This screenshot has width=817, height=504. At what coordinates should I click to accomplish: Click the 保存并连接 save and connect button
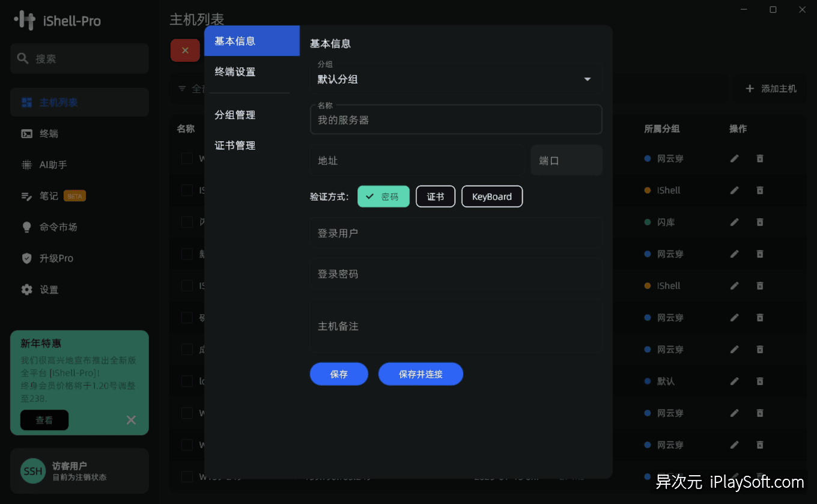(421, 374)
